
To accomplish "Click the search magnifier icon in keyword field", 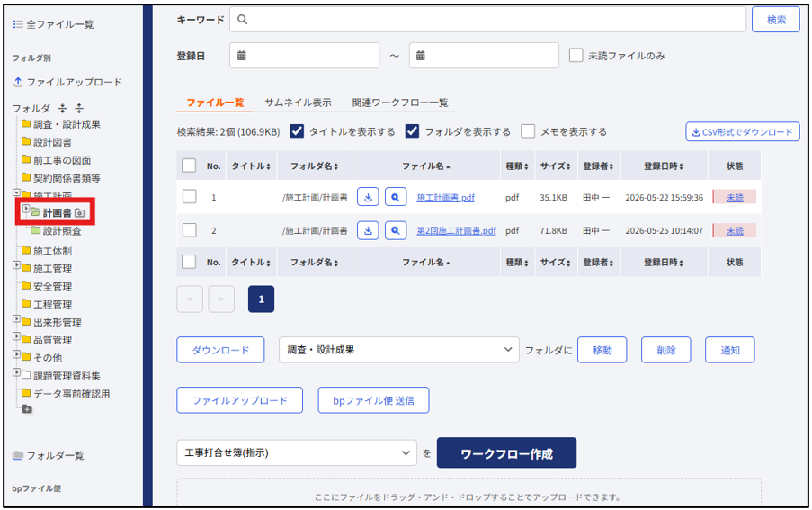I will 242,20.
